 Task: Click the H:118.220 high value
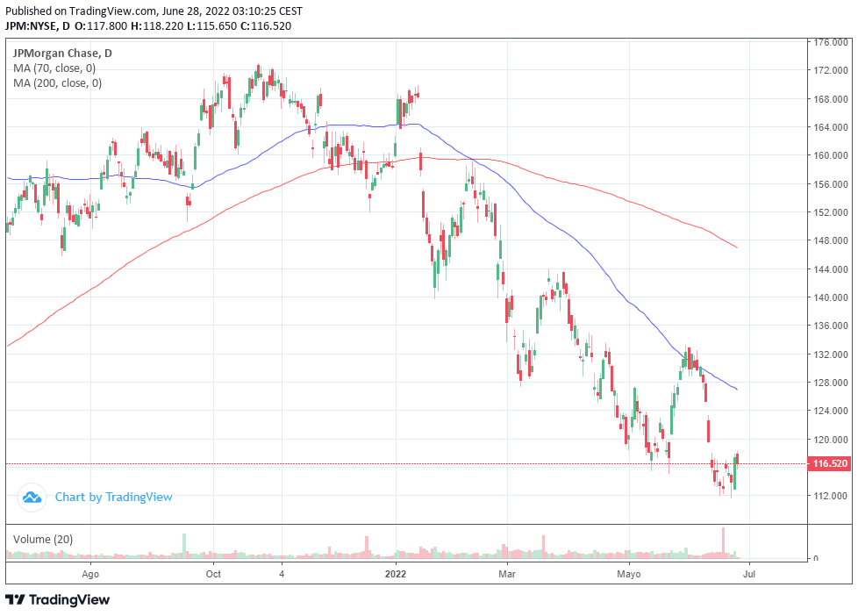pos(157,25)
